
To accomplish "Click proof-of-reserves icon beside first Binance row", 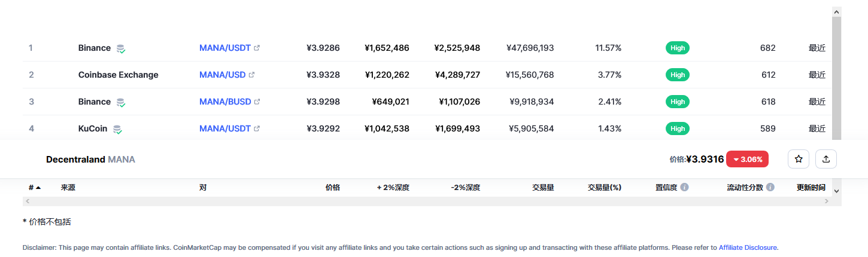I will (x=121, y=48).
